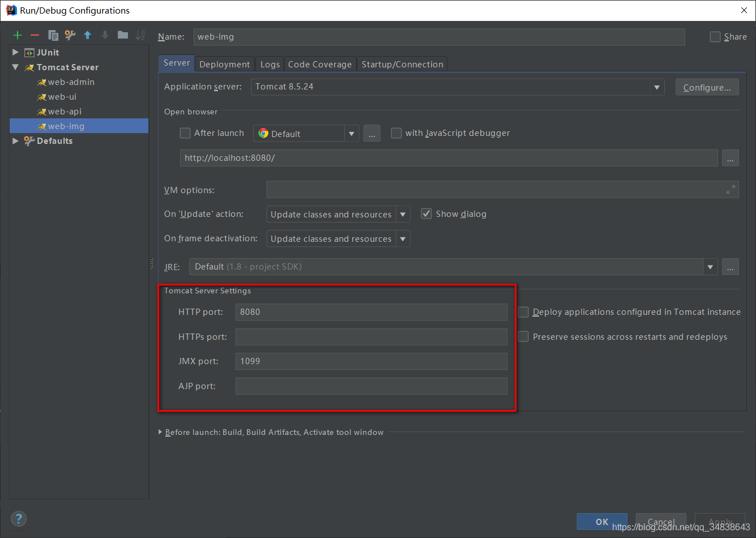Enable Preserve sessions across restarts checkbox
Viewport: 756px width, 538px height.
pos(524,337)
